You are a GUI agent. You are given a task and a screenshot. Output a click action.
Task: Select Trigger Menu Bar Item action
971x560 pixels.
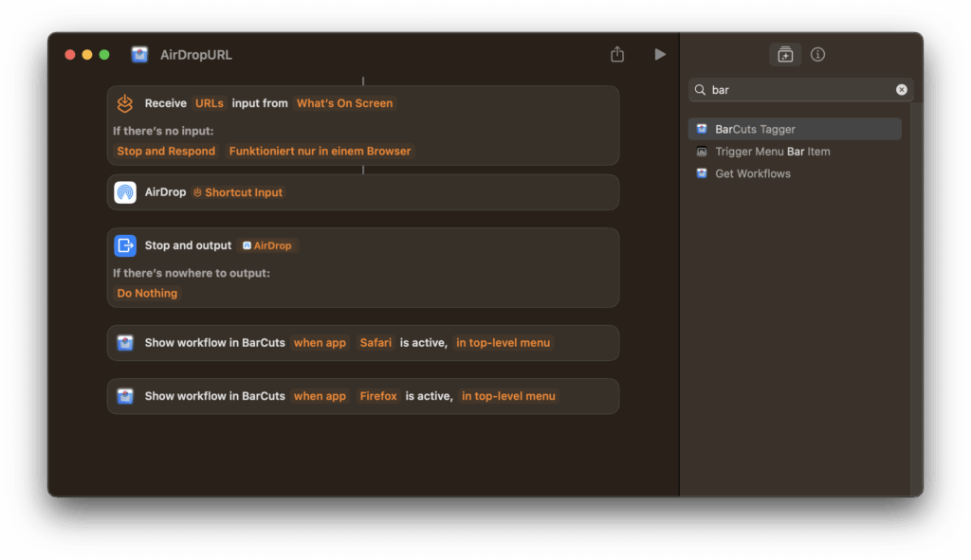(795, 152)
